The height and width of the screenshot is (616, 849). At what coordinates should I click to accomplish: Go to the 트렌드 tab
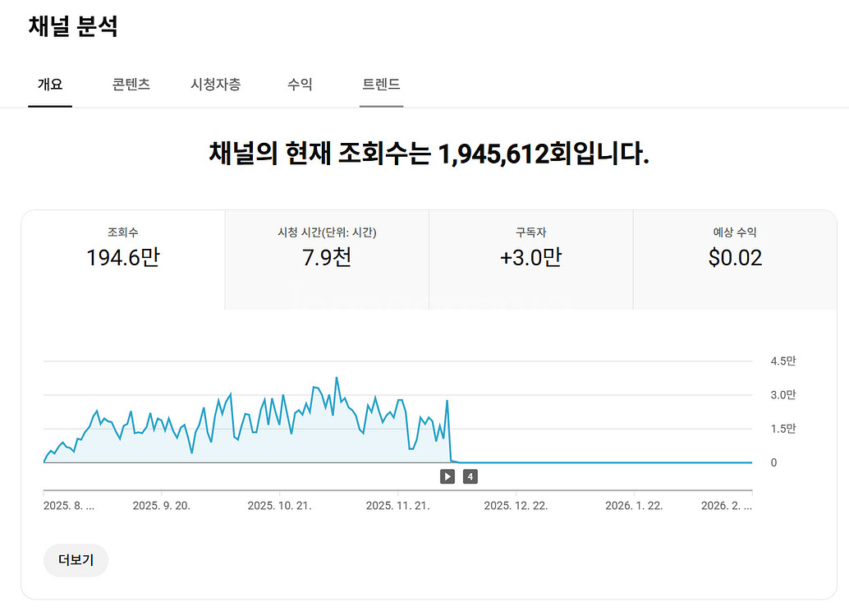click(x=381, y=85)
